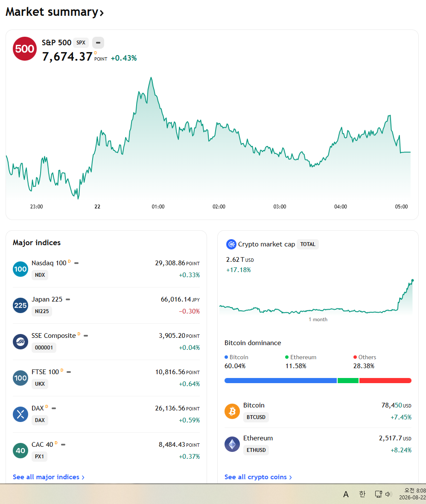Click the Nasdaq 100 price 29,308.86
This screenshot has width=426, height=504.
click(170, 263)
